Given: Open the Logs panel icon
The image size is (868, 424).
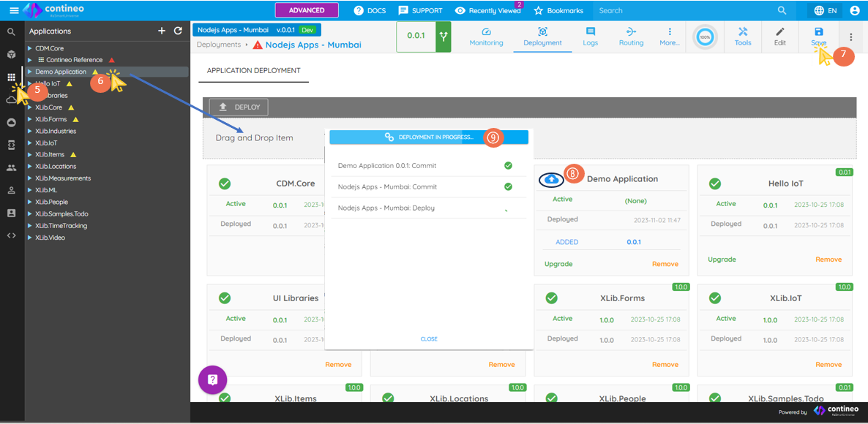Looking at the screenshot, I should point(590,32).
